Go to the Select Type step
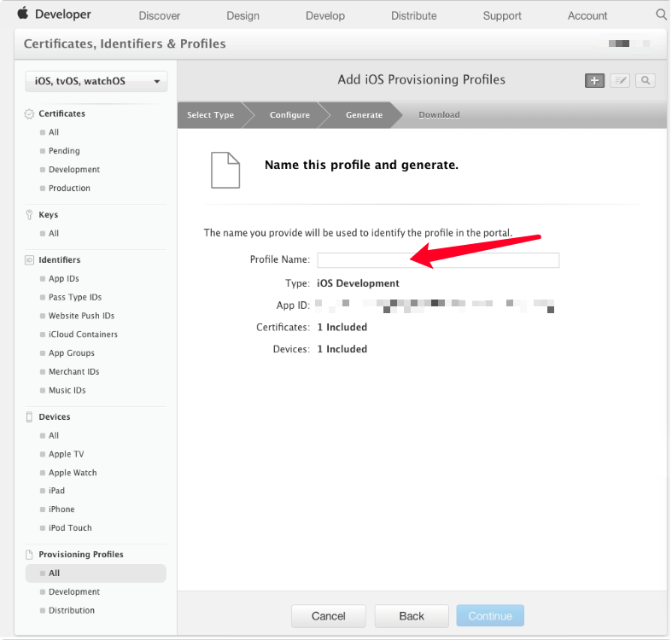This screenshot has width=672, height=640. (210, 115)
